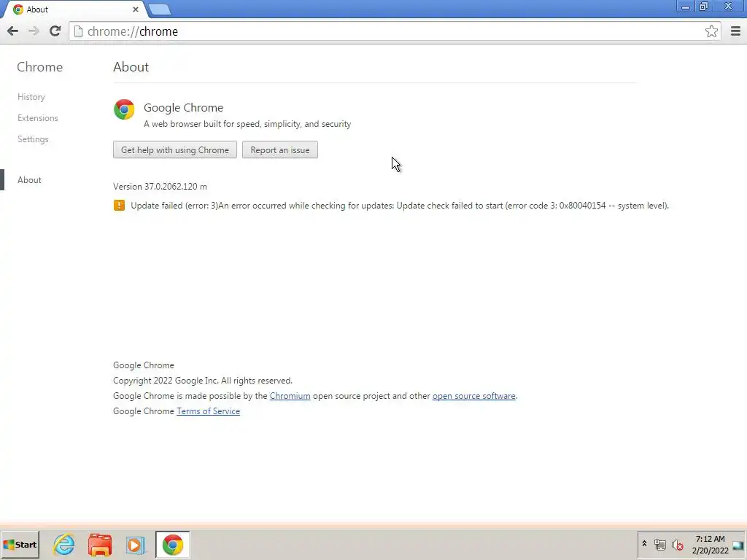The height and width of the screenshot is (560, 747).
Task: Click the network tray icon
Action: click(659, 545)
